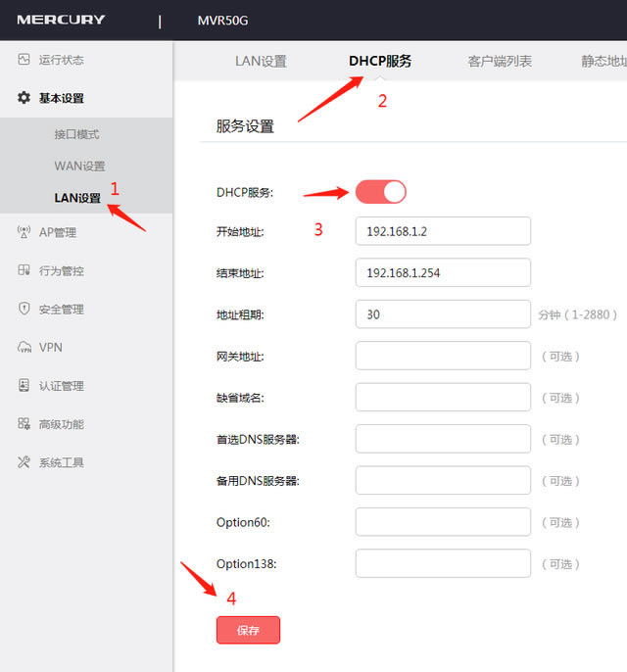
Task: Click the 开始地址 input field
Action: [x=443, y=231]
